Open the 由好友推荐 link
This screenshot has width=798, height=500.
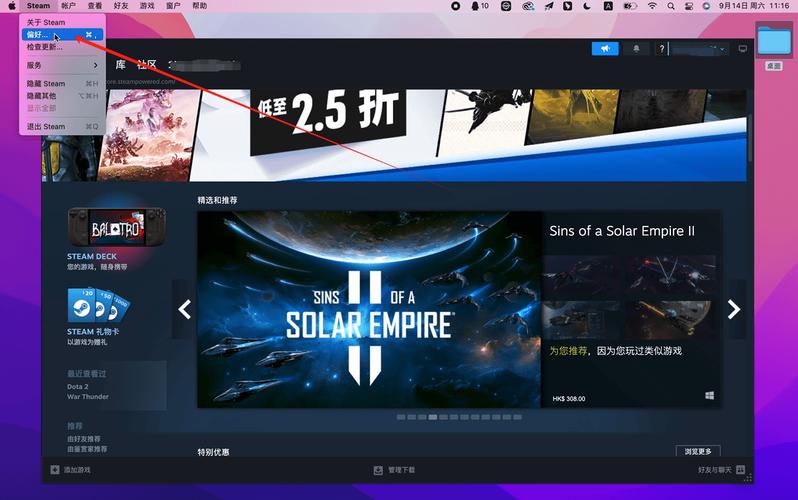[x=83, y=439]
